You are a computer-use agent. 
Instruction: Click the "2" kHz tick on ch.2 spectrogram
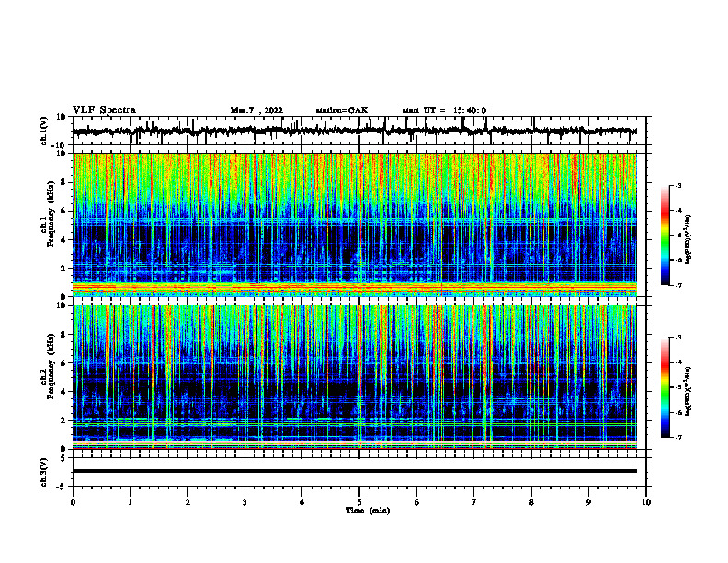tap(65, 420)
